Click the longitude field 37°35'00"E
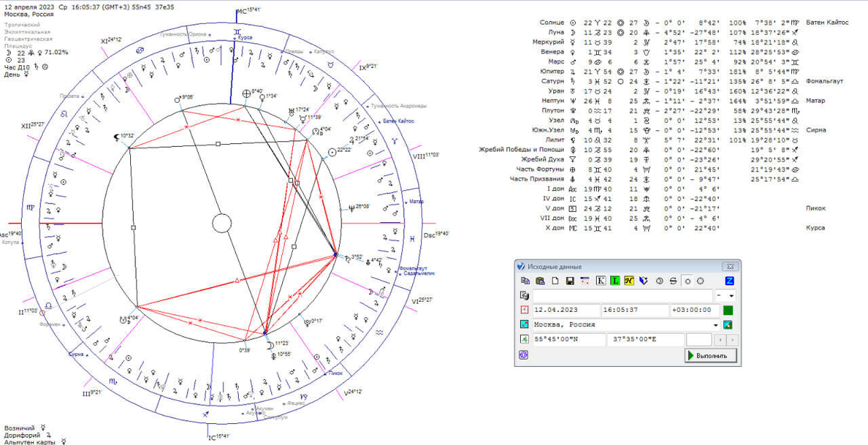 point(645,339)
